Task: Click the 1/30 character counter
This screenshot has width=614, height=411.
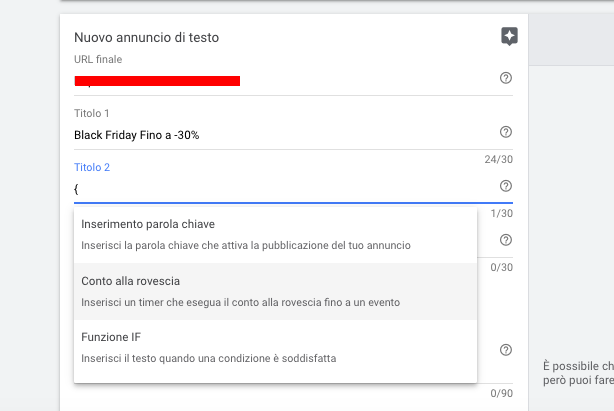Action: pyautogui.click(x=502, y=213)
